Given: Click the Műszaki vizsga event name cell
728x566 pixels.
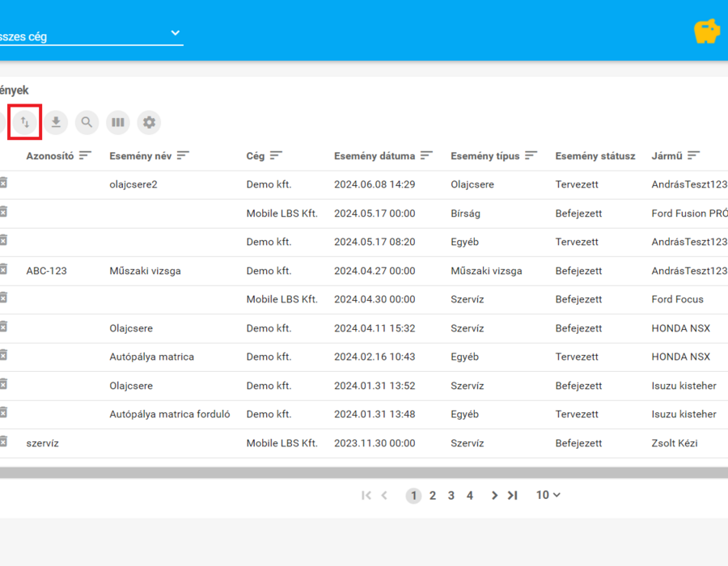Looking at the screenshot, I should click(x=146, y=271).
